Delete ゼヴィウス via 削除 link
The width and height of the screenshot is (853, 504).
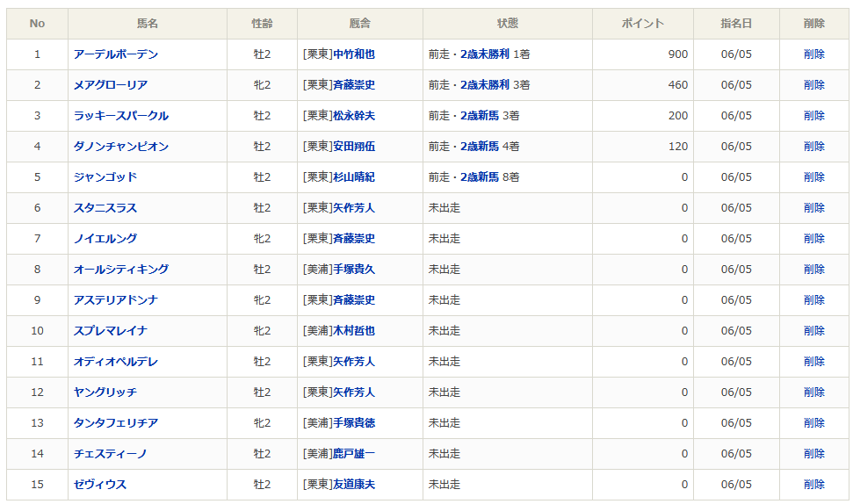(x=814, y=485)
